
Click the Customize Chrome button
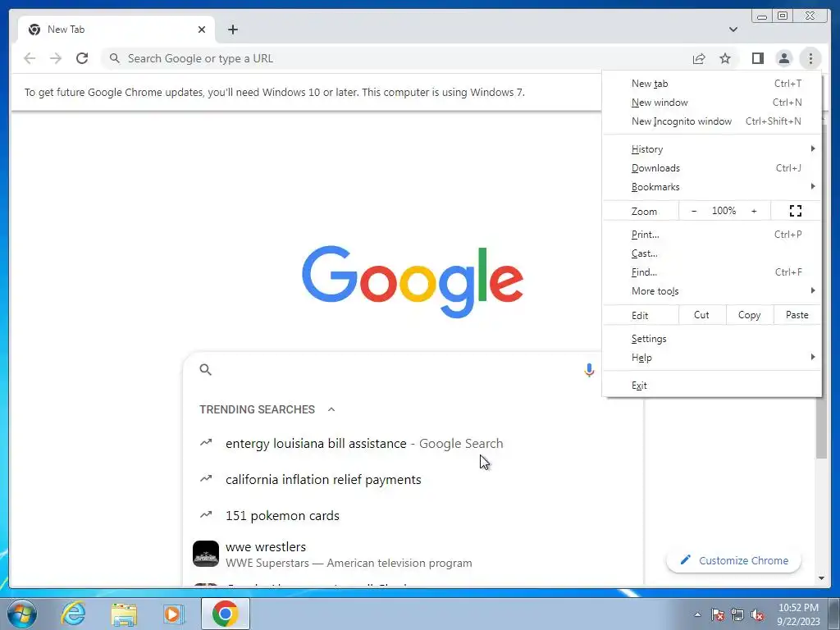pos(734,560)
